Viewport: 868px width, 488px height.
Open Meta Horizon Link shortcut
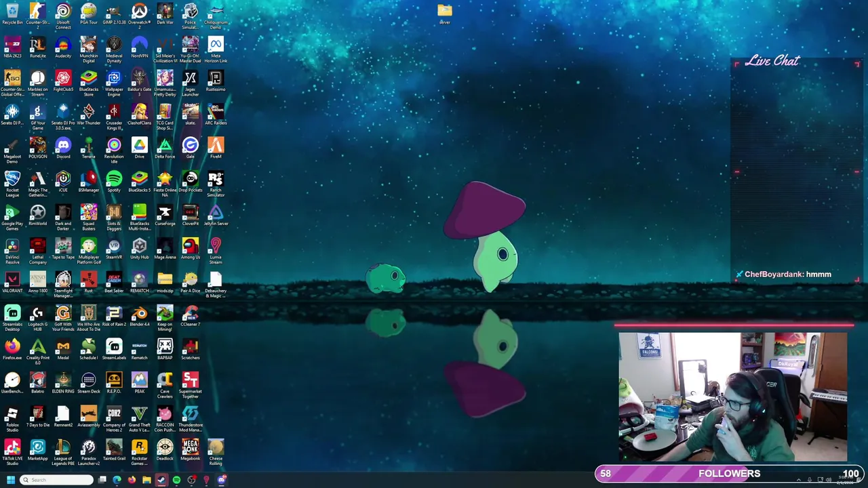[216, 50]
